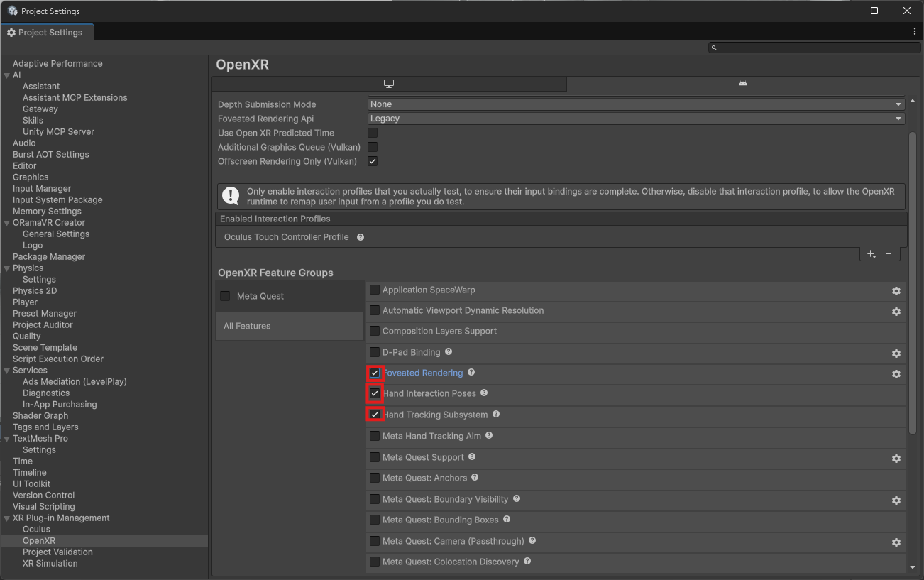Toggle Additional Graphics Queue (Vulkan) checkbox
The height and width of the screenshot is (580, 924).
[x=373, y=147]
